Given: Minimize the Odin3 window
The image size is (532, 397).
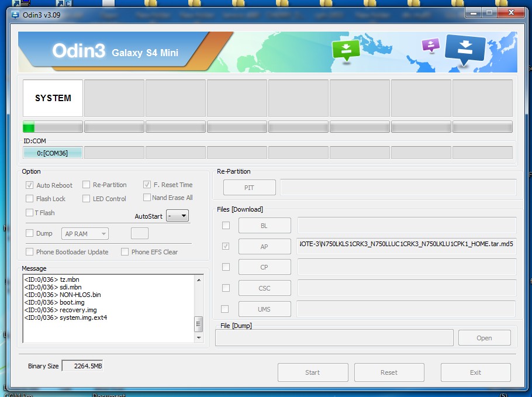Looking at the screenshot, I should point(474,13).
